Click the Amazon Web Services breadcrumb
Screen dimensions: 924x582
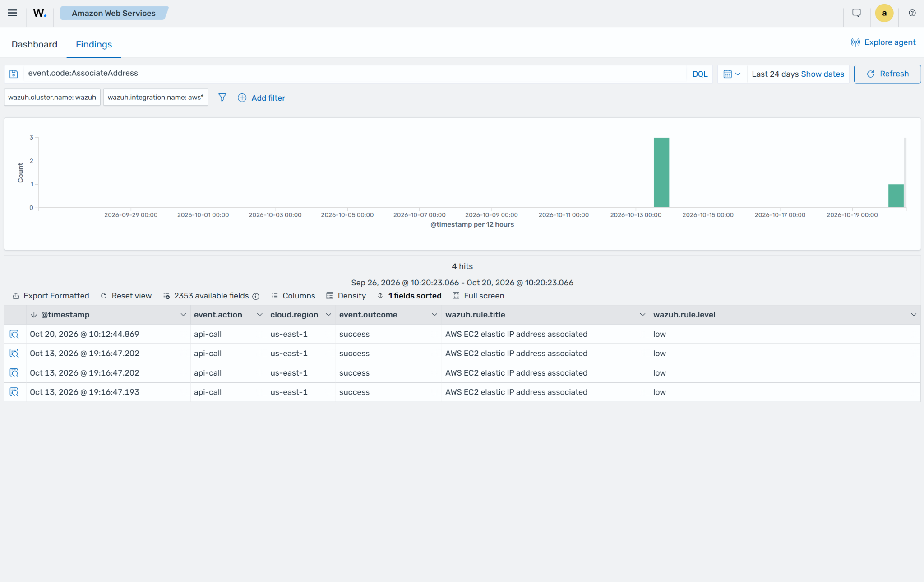tap(114, 13)
